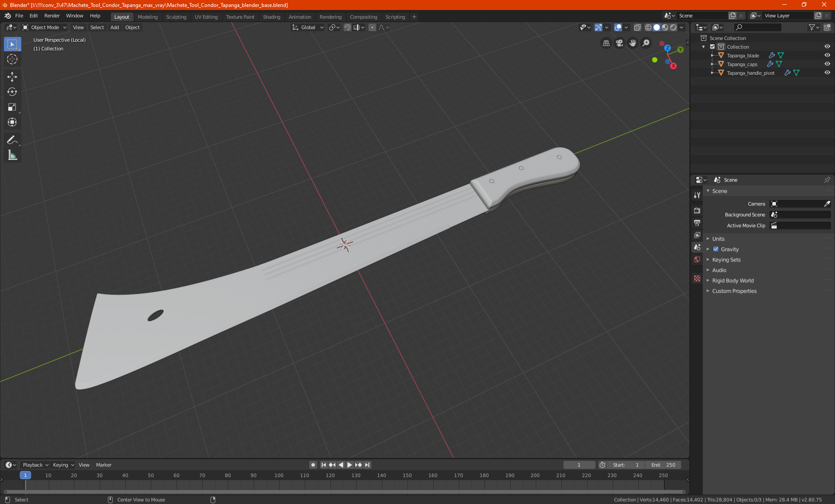Hide Tapanga_handle_pivot in viewport
This screenshot has width=835, height=504.
pyautogui.click(x=827, y=73)
